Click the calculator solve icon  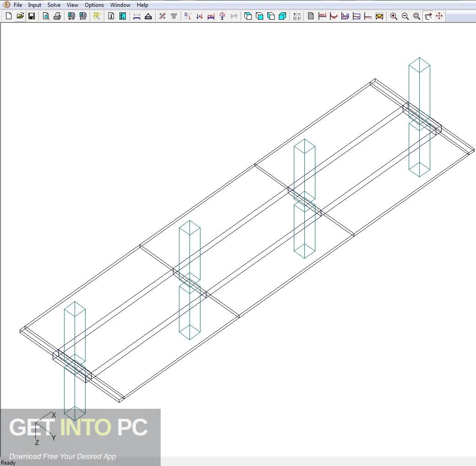click(x=297, y=16)
